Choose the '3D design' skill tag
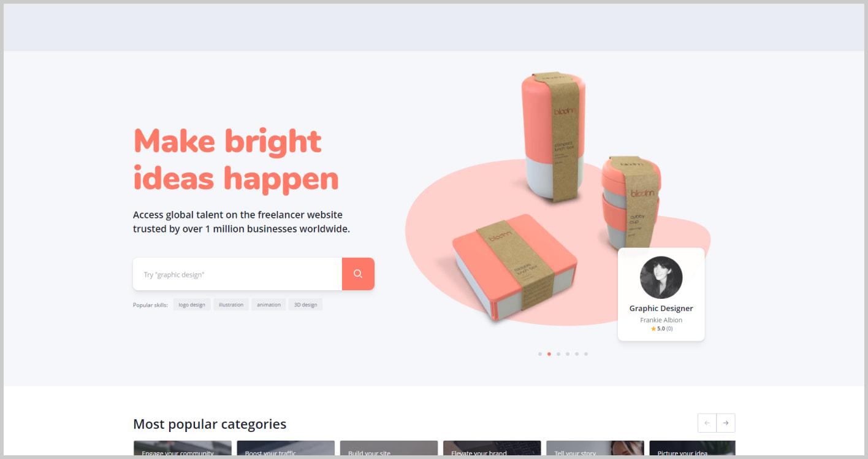Screen dimensions: 868x459 coord(305,304)
